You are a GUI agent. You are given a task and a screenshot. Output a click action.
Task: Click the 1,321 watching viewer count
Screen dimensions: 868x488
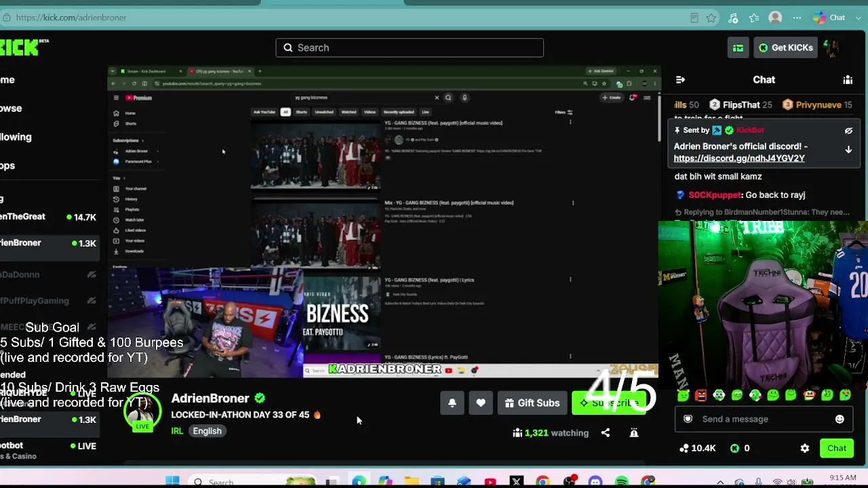coord(551,433)
